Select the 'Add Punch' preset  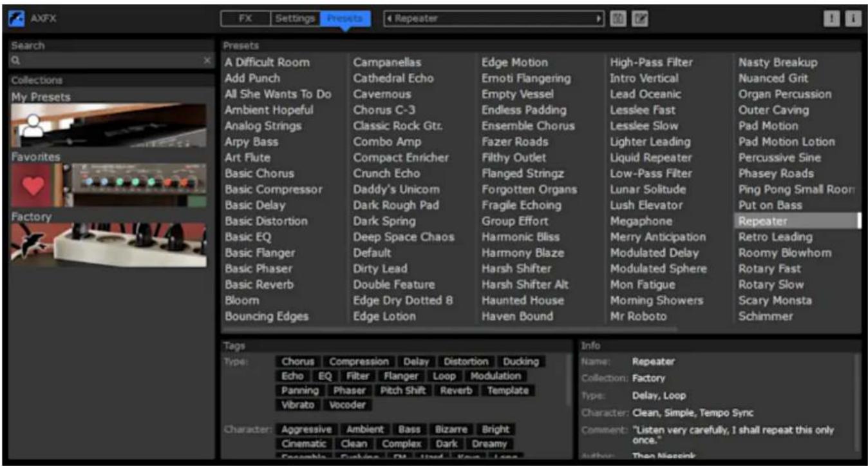tap(252, 78)
